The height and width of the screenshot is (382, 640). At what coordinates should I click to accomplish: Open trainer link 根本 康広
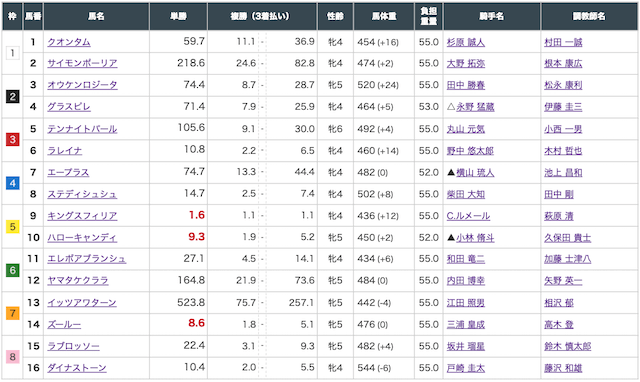pos(563,64)
